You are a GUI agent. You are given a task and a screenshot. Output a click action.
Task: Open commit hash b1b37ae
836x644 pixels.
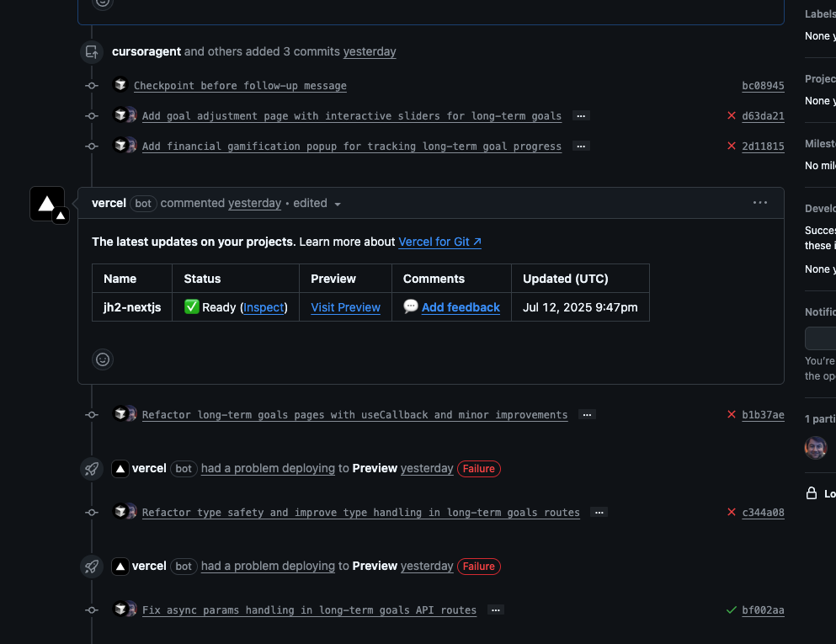pyautogui.click(x=763, y=415)
